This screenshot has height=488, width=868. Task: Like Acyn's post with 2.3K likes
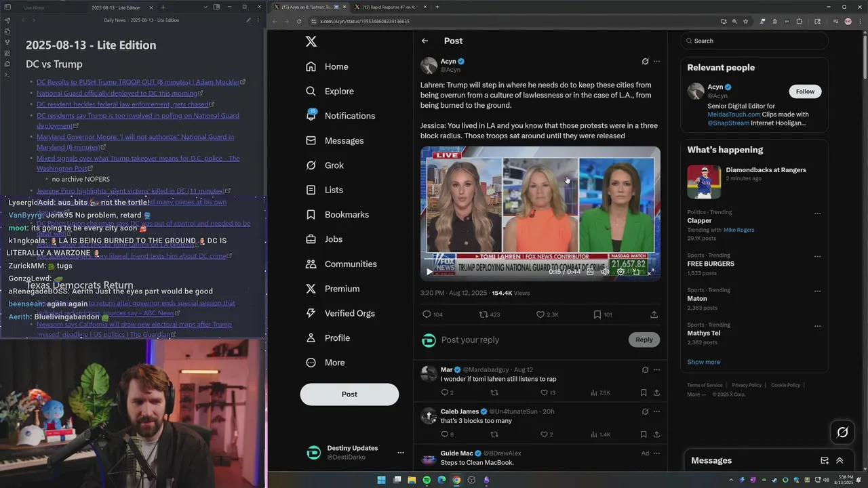tap(547, 314)
